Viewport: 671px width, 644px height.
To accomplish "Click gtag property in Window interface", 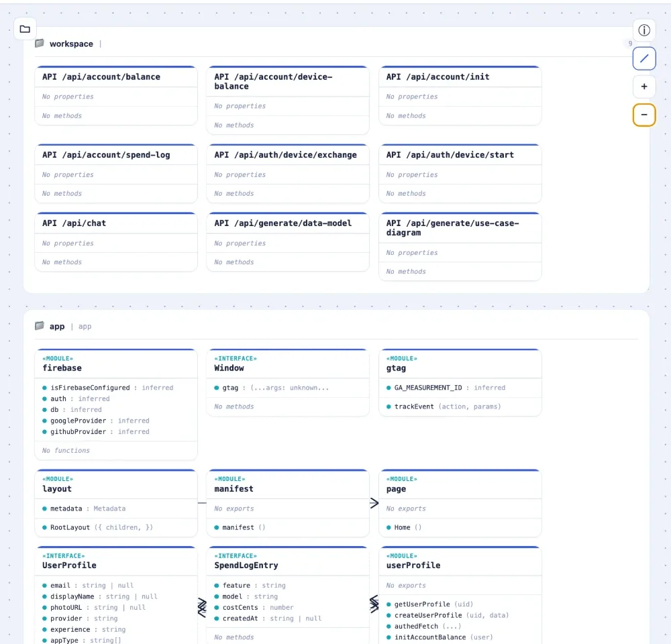I will click(271, 388).
